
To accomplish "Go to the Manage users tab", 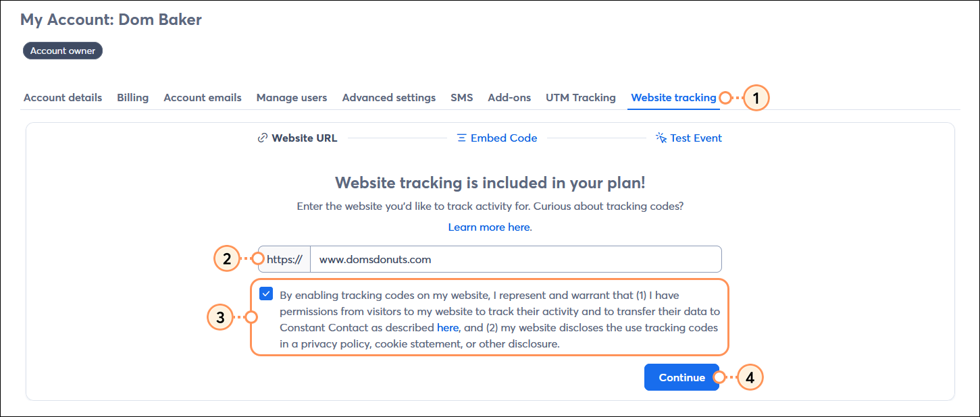I will 291,97.
